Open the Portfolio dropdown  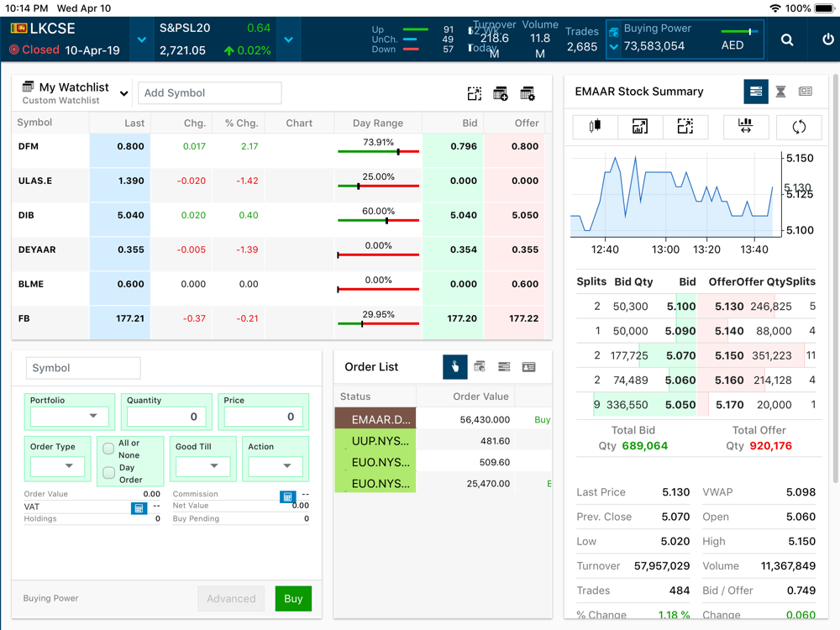tap(70, 417)
